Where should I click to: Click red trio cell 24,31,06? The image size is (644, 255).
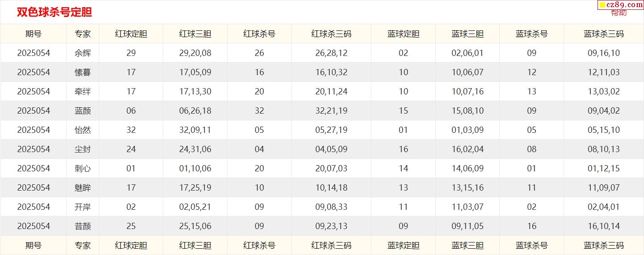click(195, 149)
